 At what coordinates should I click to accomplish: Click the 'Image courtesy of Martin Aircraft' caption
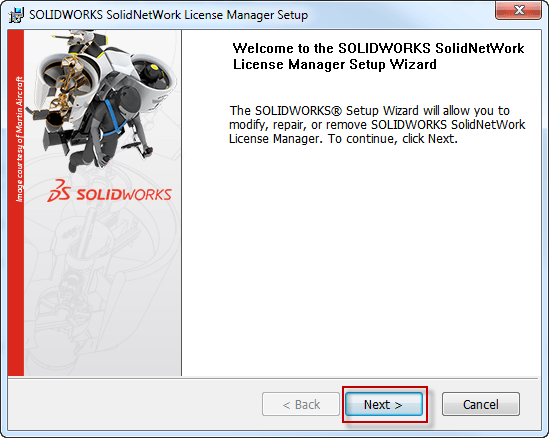pos(19,139)
